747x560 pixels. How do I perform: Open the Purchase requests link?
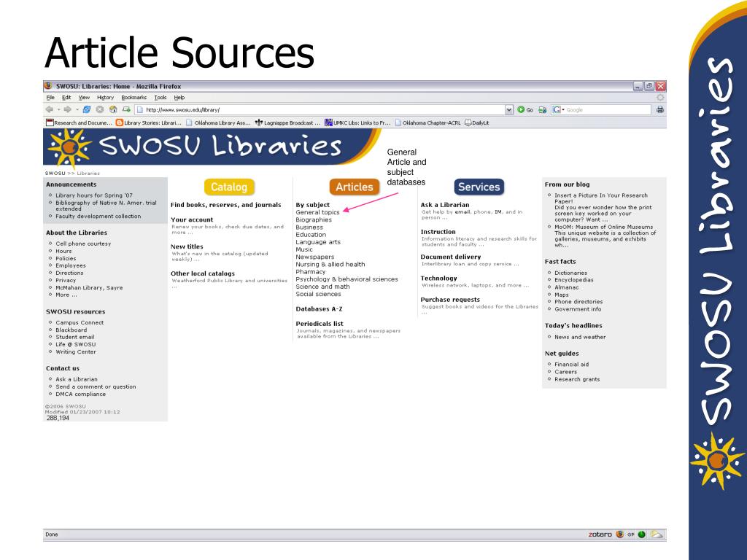(x=450, y=300)
